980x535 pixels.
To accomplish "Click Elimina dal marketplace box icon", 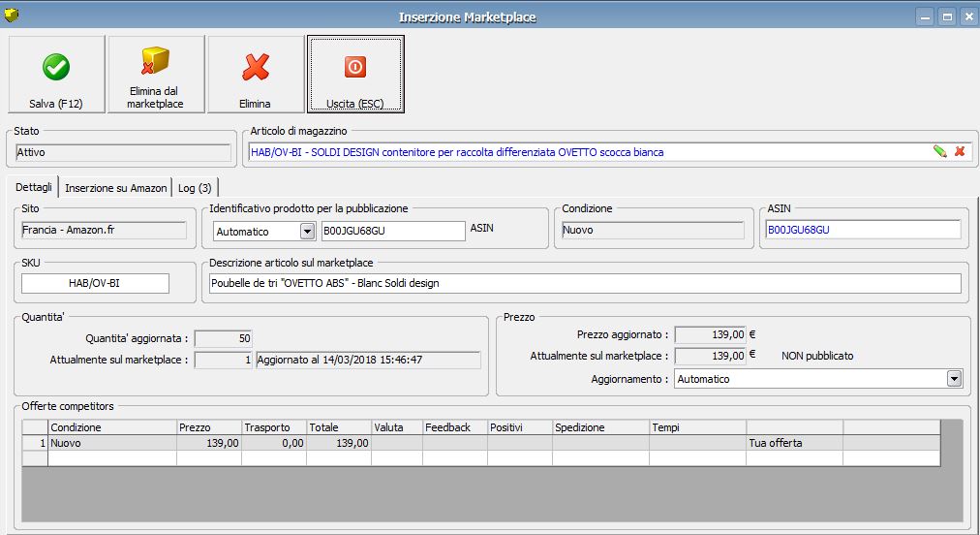I will [x=156, y=74].
